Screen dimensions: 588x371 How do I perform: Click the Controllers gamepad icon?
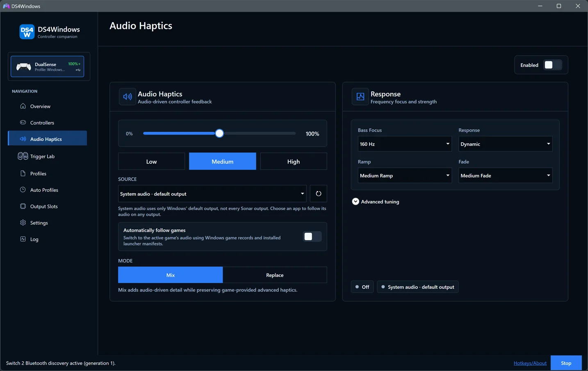coord(23,123)
